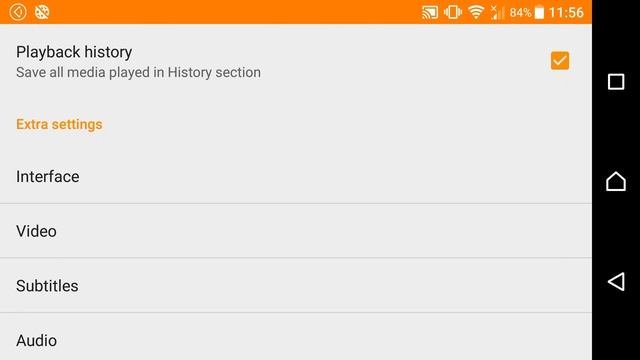The width and height of the screenshot is (640, 360).
Task: Tap the vibrate mode icon
Action: pos(453,12)
